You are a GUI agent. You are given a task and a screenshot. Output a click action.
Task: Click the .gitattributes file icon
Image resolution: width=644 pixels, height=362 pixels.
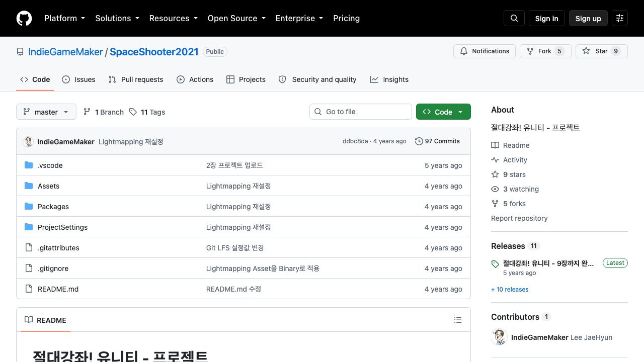coord(29,248)
